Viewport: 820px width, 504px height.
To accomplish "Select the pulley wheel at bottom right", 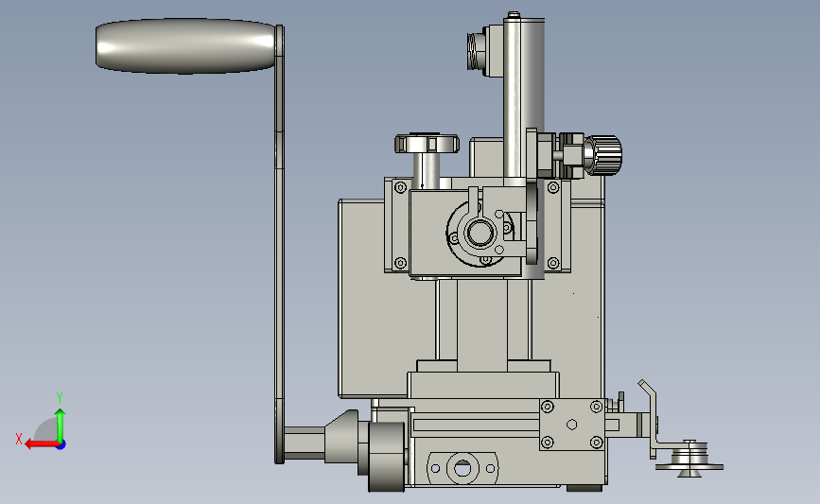I will point(689,461).
